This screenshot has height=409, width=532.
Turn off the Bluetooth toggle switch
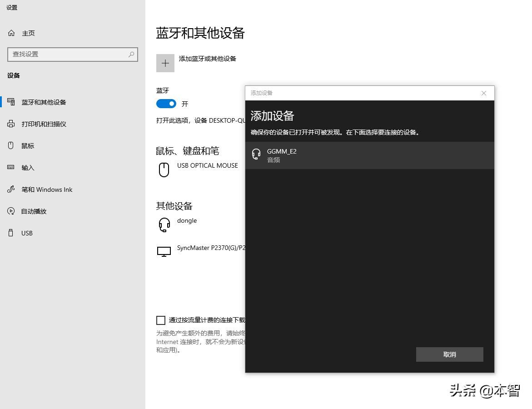(166, 104)
